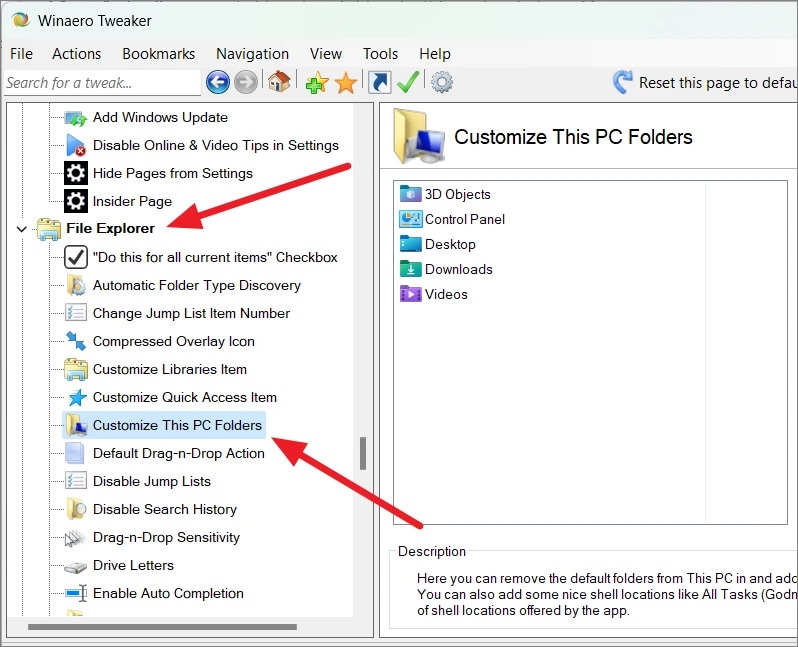This screenshot has width=798, height=647.
Task: Click the Disable Search History icon
Action: coord(76,509)
